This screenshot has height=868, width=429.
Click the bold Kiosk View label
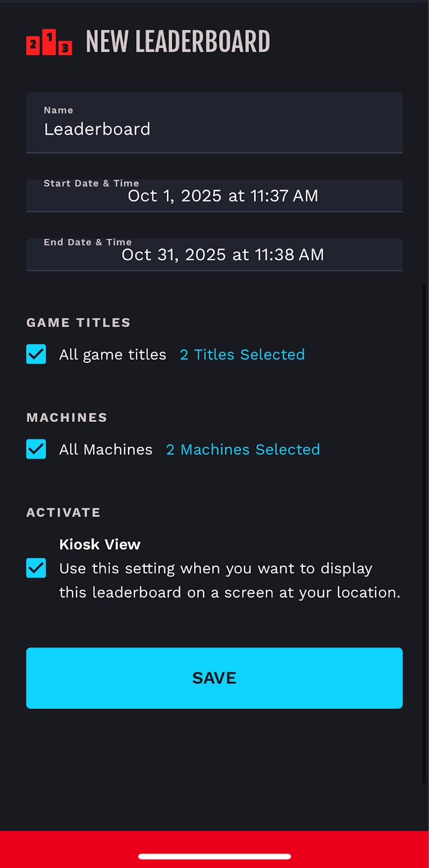(x=100, y=544)
